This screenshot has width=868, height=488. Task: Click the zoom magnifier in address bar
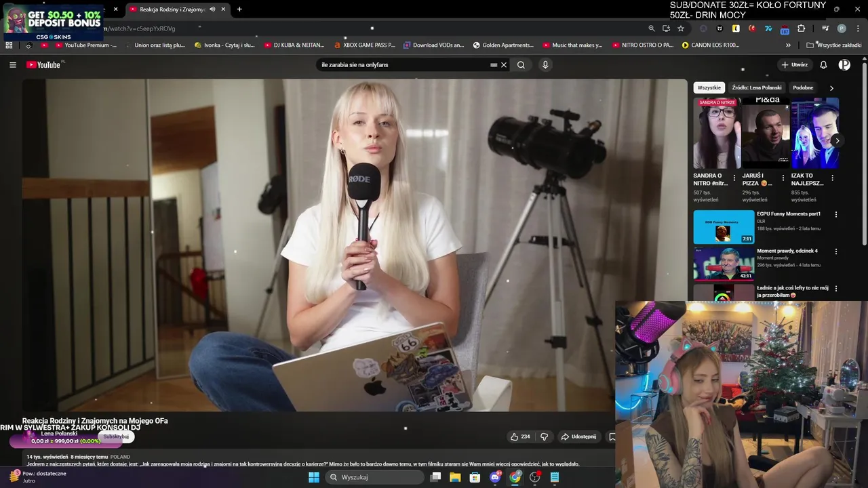[x=652, y=28]
